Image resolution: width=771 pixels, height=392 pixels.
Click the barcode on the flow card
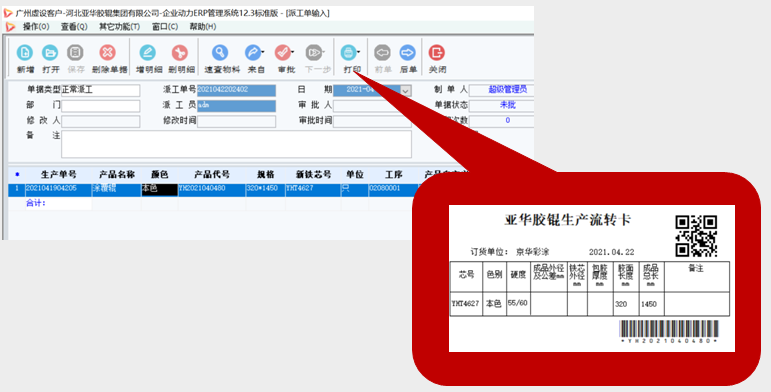tap(669, 329)
